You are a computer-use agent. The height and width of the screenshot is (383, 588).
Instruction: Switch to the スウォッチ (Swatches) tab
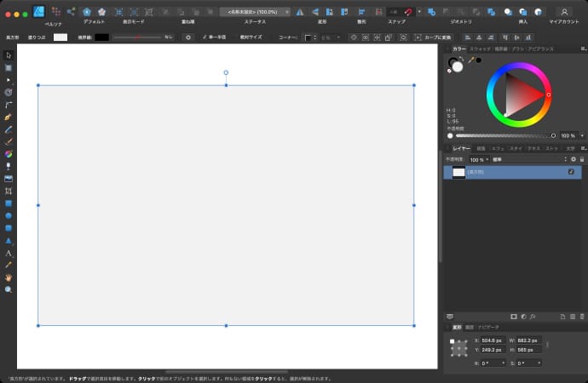[x=480, y=49]
